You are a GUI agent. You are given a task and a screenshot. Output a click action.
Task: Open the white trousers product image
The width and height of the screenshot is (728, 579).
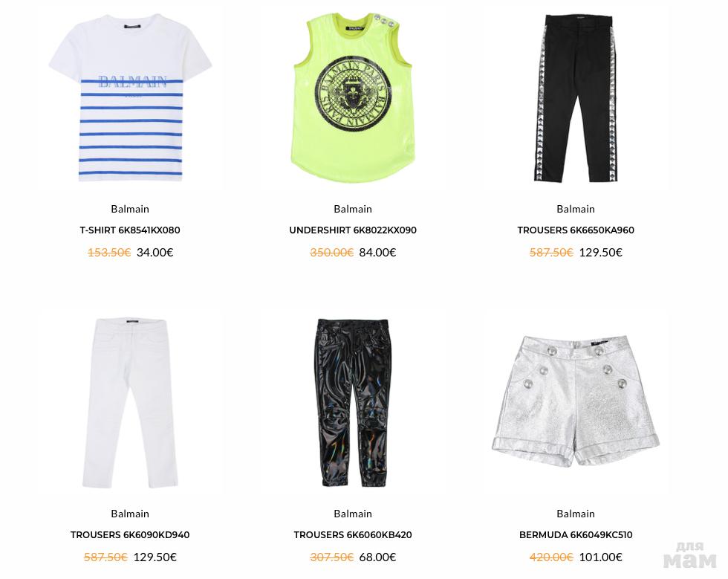coord(130,402)
